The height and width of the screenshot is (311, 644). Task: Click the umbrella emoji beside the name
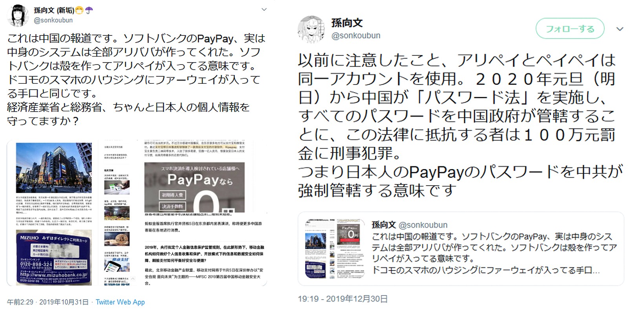[x=90, y=10]
